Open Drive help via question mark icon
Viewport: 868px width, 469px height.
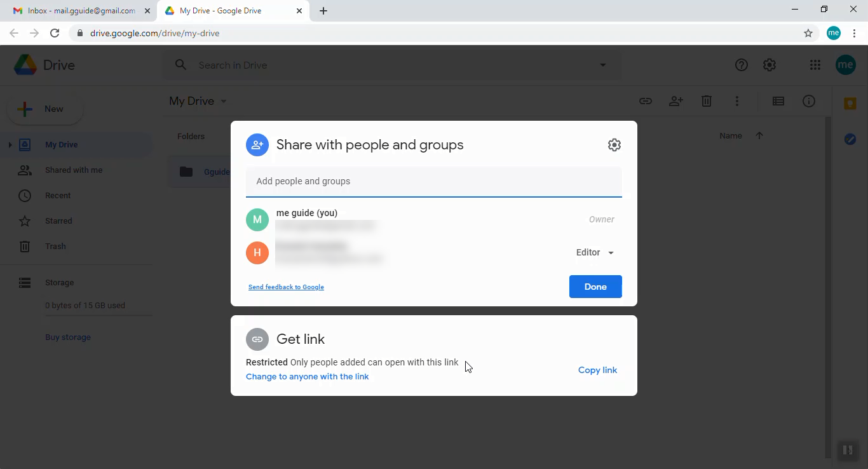point(741,64)
